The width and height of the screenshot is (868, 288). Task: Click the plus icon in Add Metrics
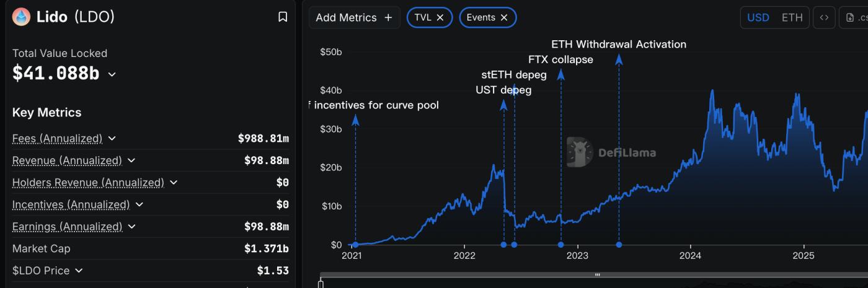tap(388, 17)
